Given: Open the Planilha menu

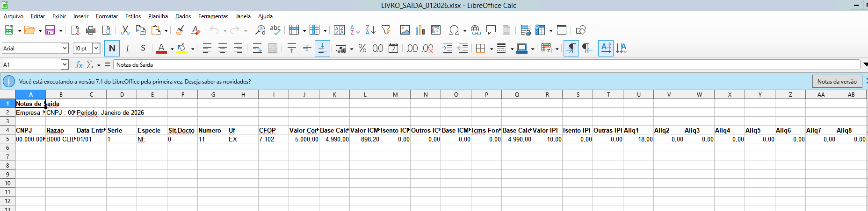Looking at the screenshot, I should click(x=158, y=16).
